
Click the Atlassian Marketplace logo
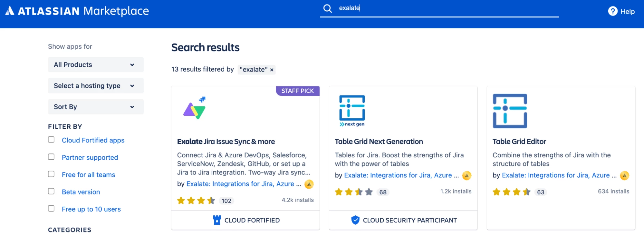77,11
